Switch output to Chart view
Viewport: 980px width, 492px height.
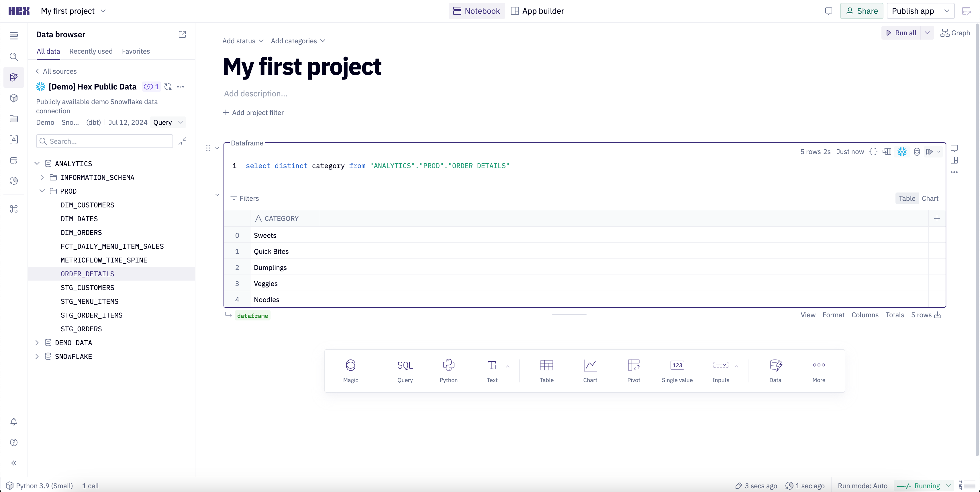[930, 199]
